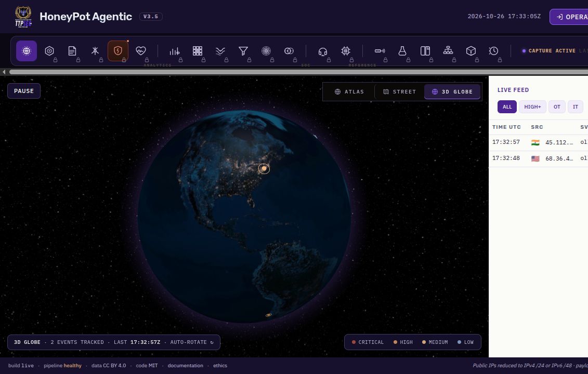
Task: Switch to the ATLAS map view
Action: point(349,92)
